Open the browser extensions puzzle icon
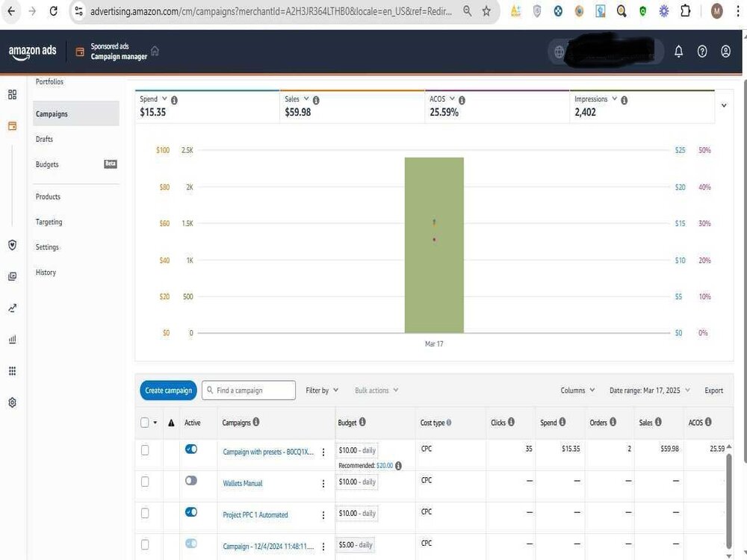This screenshot has width=747, height=560. click(x=685, y=11)
